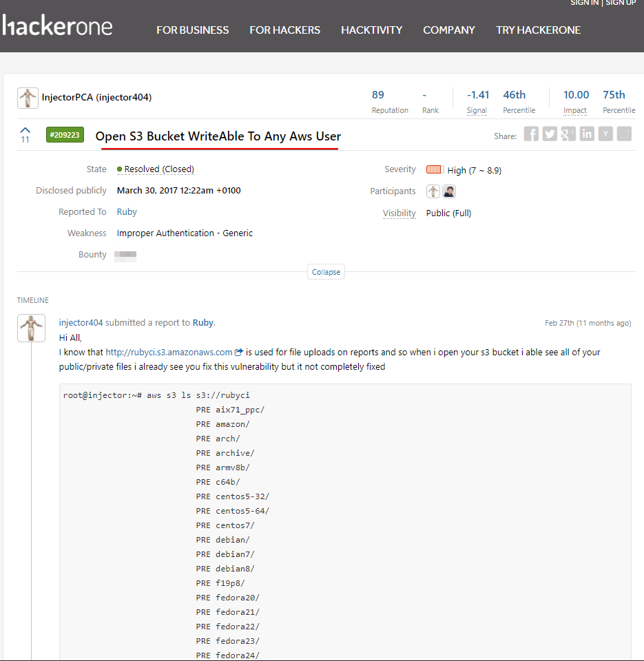
Task: Click the 46th percentile value
Action: click(514, 95)
